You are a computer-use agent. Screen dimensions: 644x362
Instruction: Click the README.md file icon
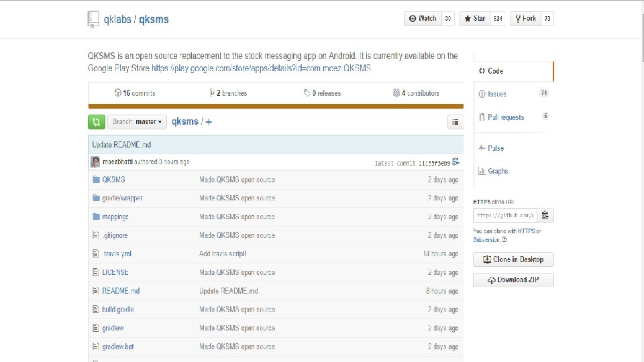point(96,290)
